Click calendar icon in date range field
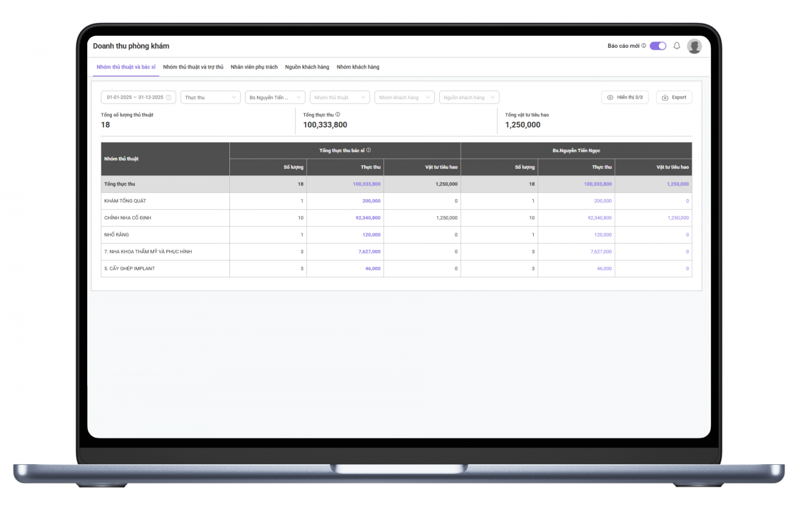This screenshot has height=532, width=798. tap(169, 98)
